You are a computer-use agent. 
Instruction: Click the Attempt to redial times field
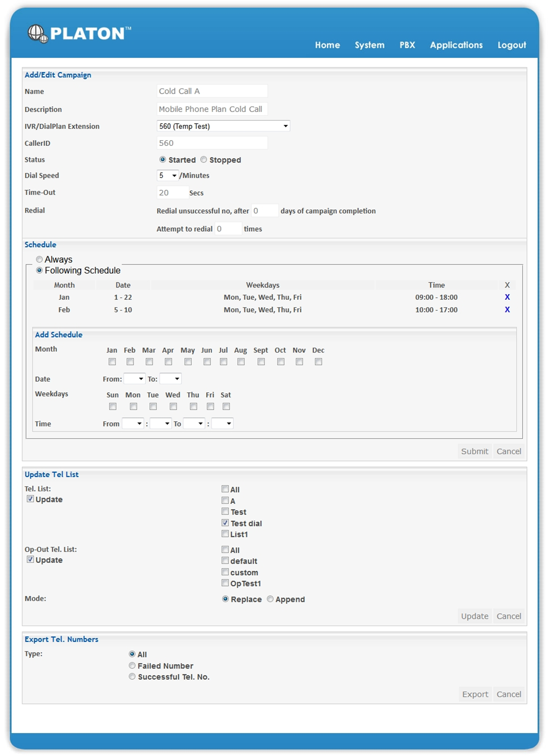[228, 229]
